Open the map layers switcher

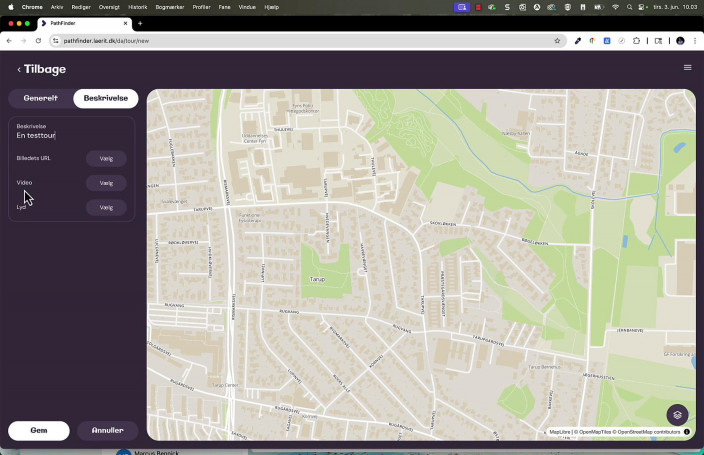(677, 414)
